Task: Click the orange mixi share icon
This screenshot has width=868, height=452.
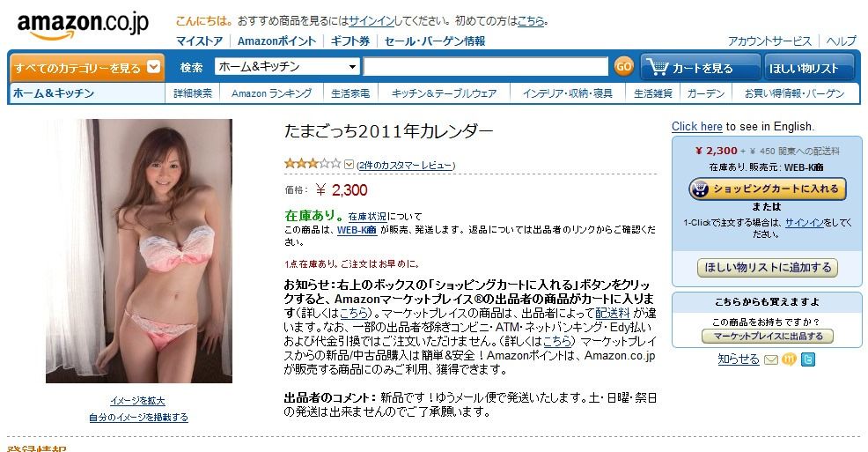Action: pos(789,359)
